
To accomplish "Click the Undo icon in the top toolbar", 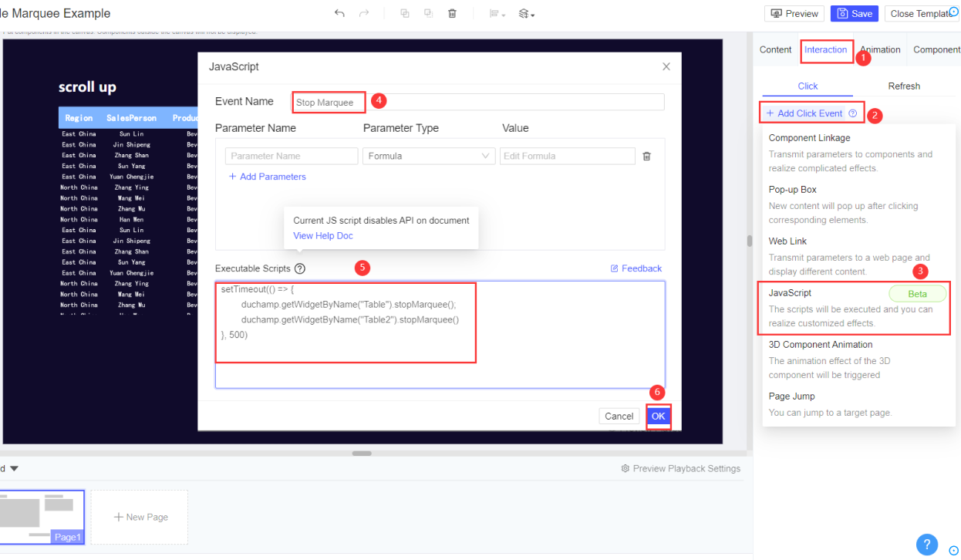I will pos(339,13).
